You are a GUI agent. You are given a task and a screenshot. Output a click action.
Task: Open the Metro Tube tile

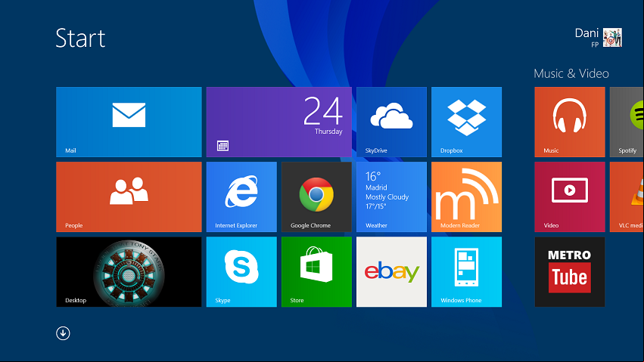point(570,272)
